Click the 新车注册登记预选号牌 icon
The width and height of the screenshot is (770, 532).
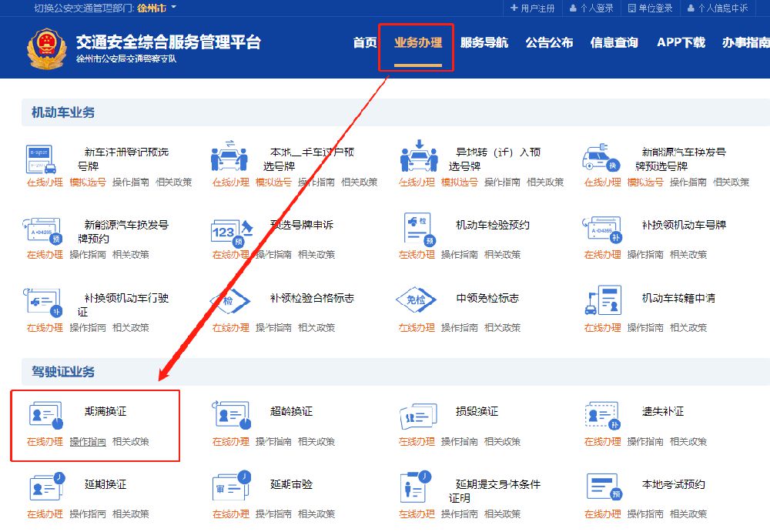(x=42, y=158)
